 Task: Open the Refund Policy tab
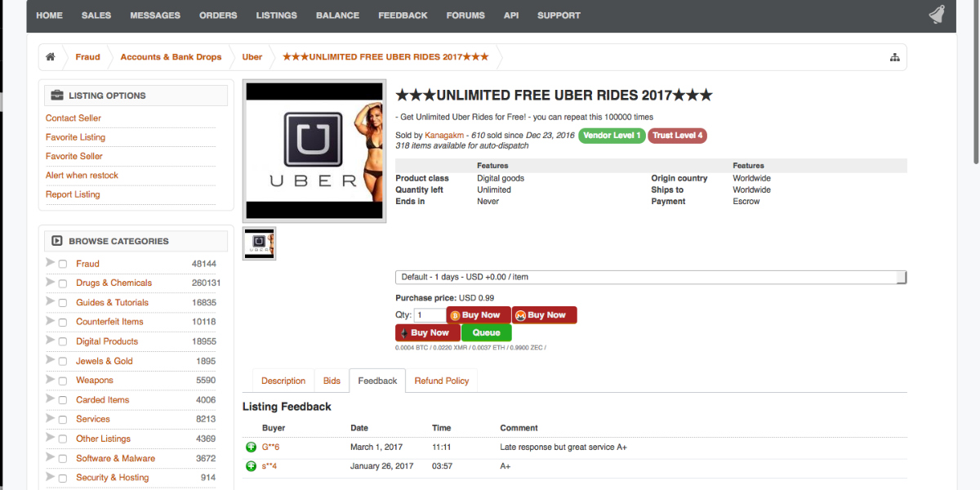442,381
